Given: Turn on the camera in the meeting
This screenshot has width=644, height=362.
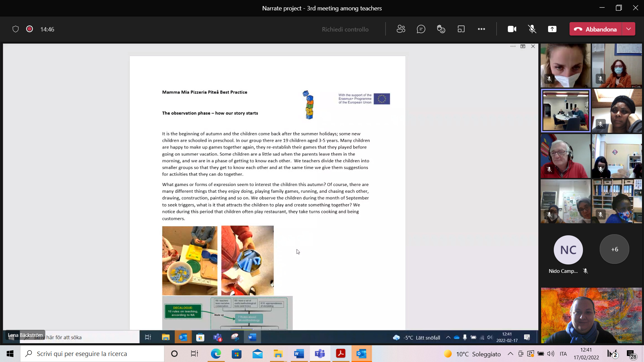Looking at the screenshot, I should [512, 29].
